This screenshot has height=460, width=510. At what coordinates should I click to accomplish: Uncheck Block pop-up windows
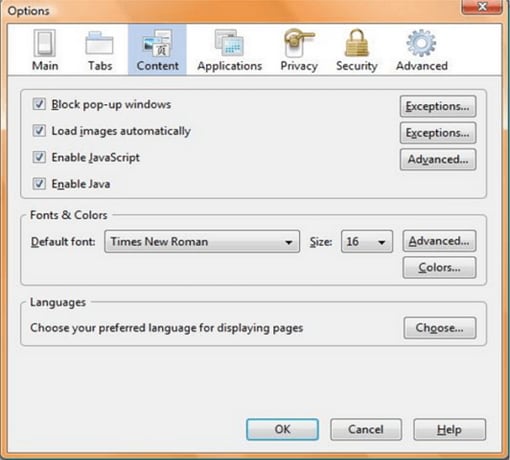(39, 104)
